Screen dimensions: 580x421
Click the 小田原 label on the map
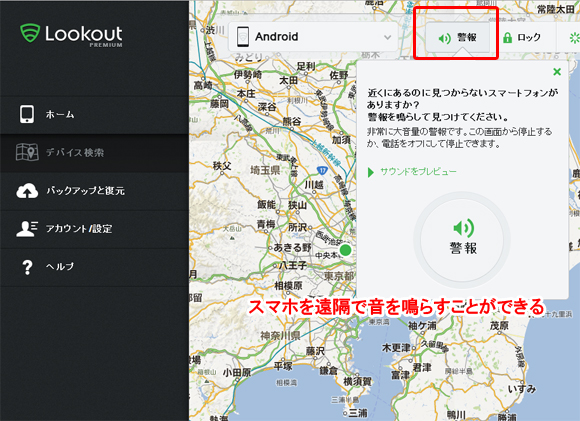(x=237, y=372)
